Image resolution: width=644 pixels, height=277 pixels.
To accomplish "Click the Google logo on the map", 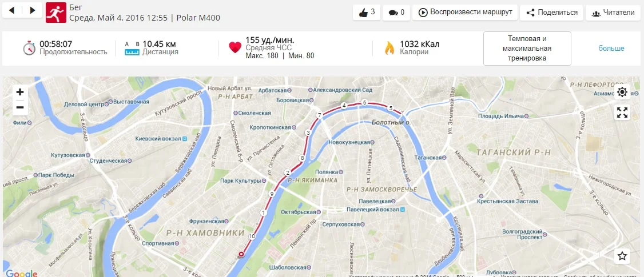I will tap(21, 273).
